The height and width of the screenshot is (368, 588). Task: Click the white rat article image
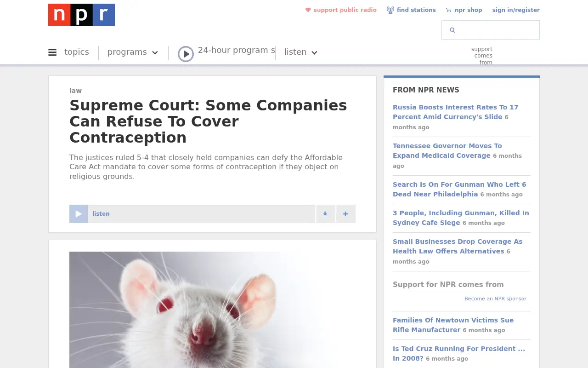coord(212,310)
